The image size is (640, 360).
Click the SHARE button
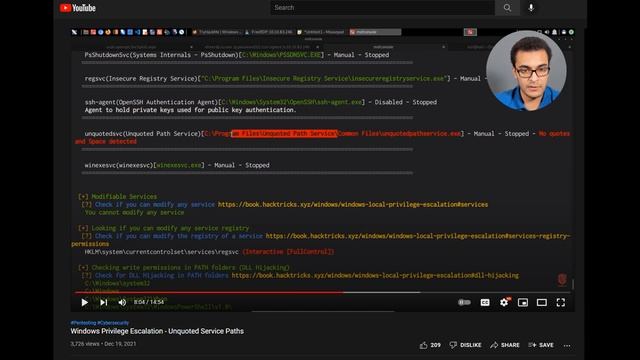click(505, 345)
